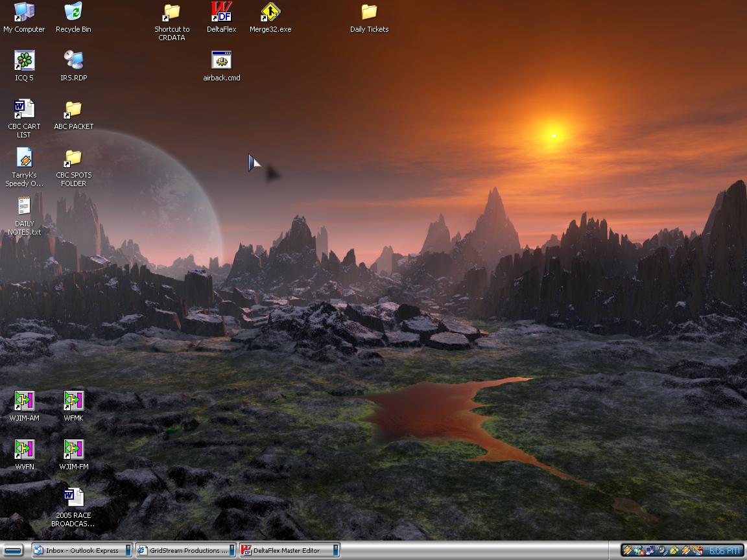
Task: Select the WVFN shortcut icon
Action: [24, 450]
